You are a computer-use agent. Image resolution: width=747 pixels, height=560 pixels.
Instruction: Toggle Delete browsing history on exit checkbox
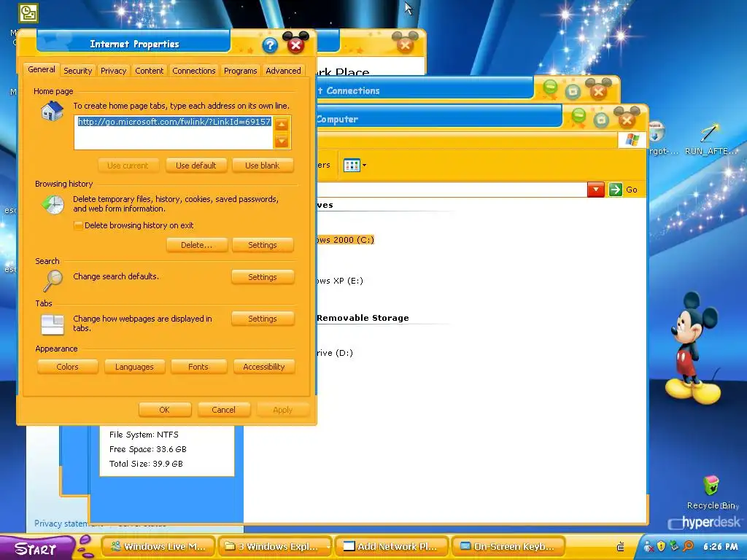pos(78,225)
